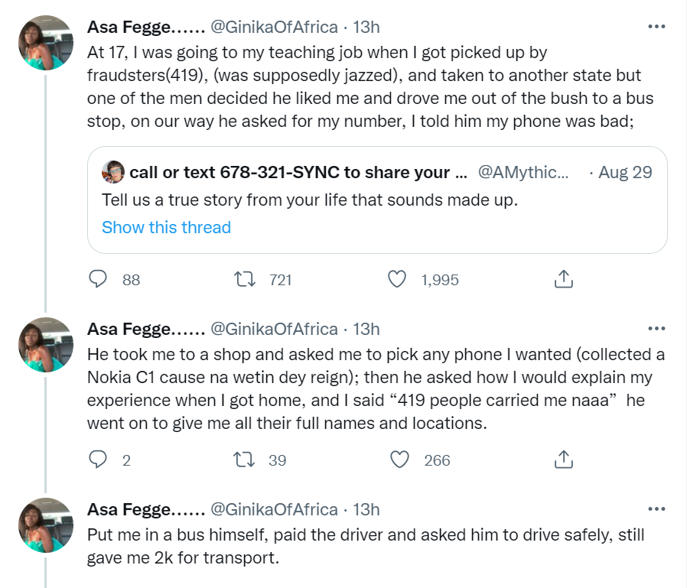Reply to the Nokia C1 tweet
Image resolution: width=700 pixels, height=588 pixels.
click(x=98, y=460)
